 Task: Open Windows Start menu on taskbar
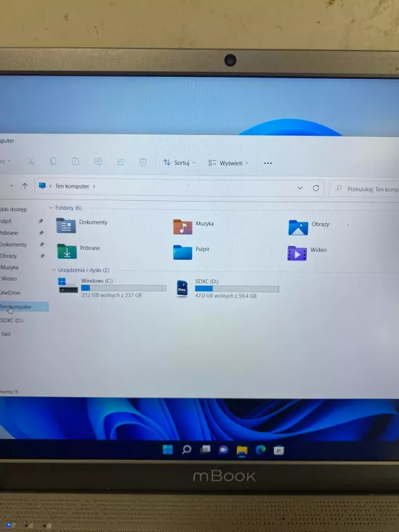tap(168, 450)
